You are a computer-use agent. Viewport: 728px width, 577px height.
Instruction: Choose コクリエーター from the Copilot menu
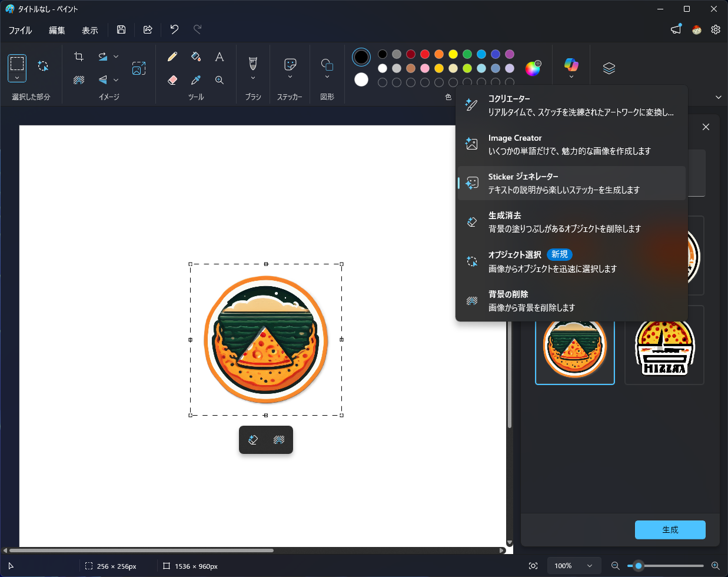[572, 105]
